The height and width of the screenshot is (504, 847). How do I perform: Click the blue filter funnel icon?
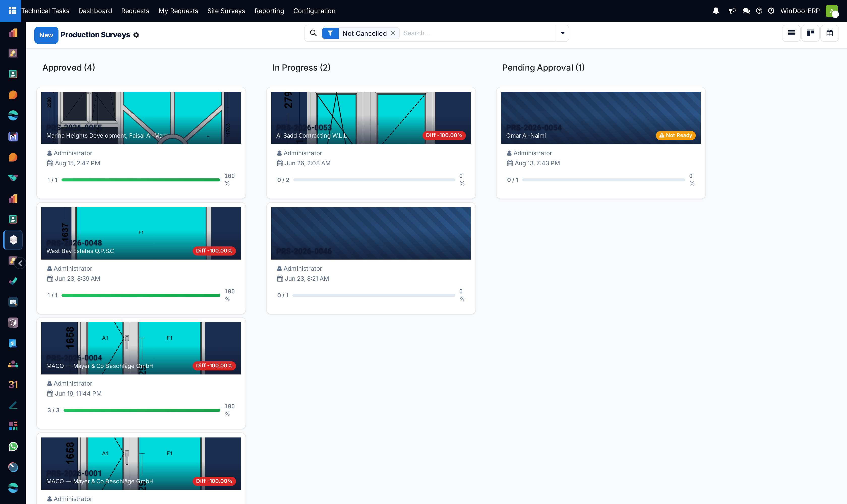pyautogui.click(x=330, y=33)
